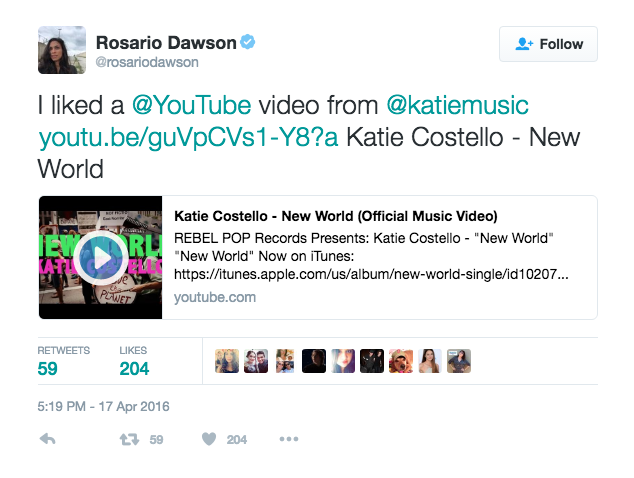
Task: Open the sixth liker avatar with black background
Action: point(372,361)
